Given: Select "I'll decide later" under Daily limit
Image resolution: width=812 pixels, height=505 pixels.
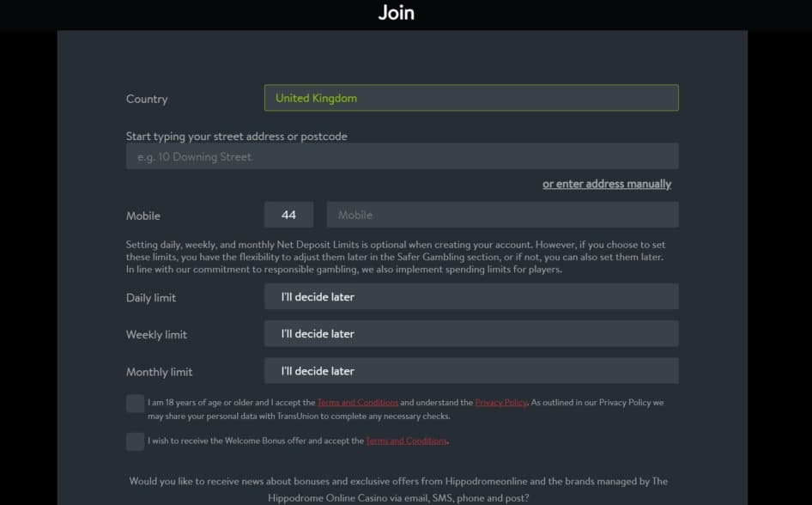Looking at the screenshot, I should [x=470, y=296].
